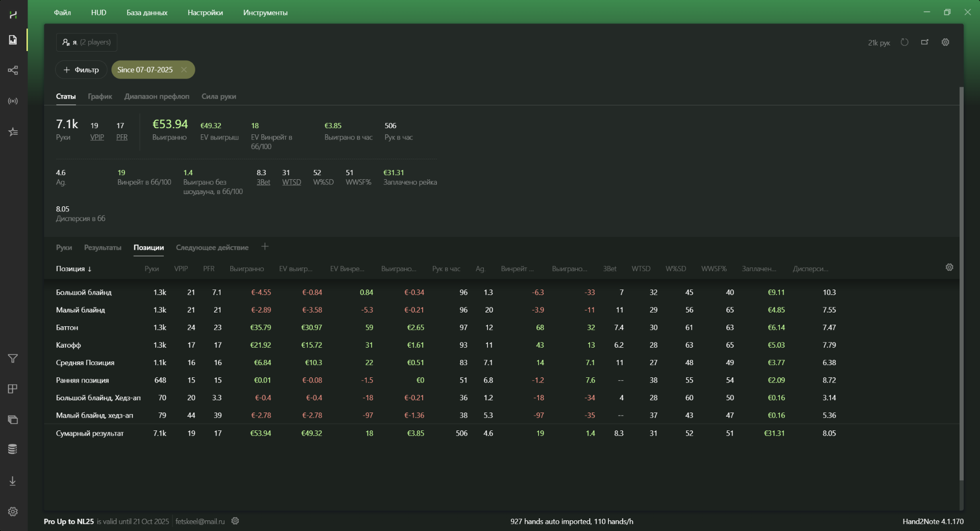Remove the Since 07-07-2025 filter

tap(184, 70)
